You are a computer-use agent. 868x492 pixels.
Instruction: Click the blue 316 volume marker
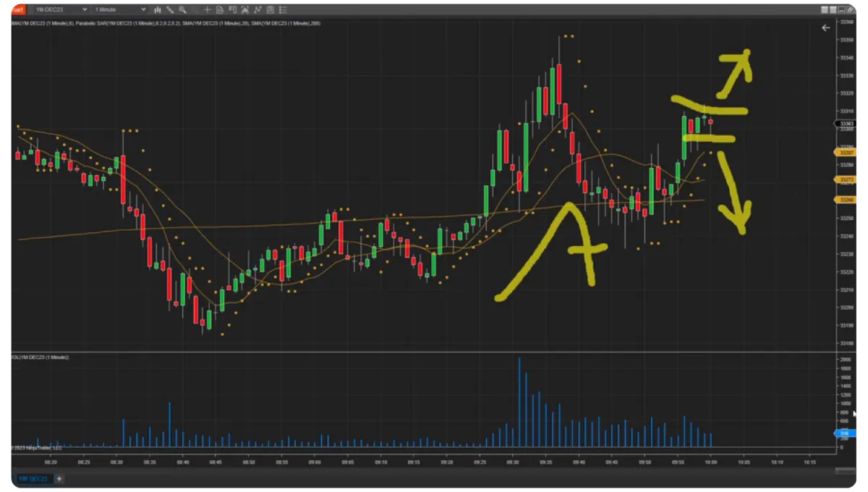[x=845, y=434]
